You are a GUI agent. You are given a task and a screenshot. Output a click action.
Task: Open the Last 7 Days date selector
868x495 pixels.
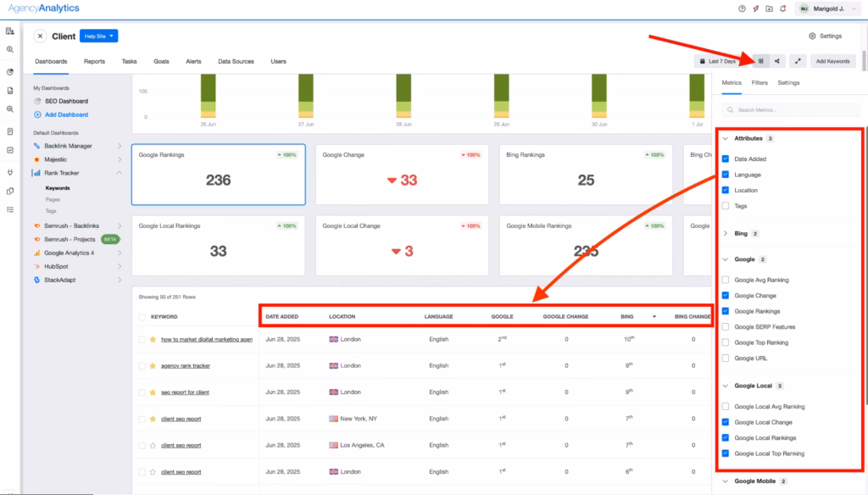click(718, 61)
